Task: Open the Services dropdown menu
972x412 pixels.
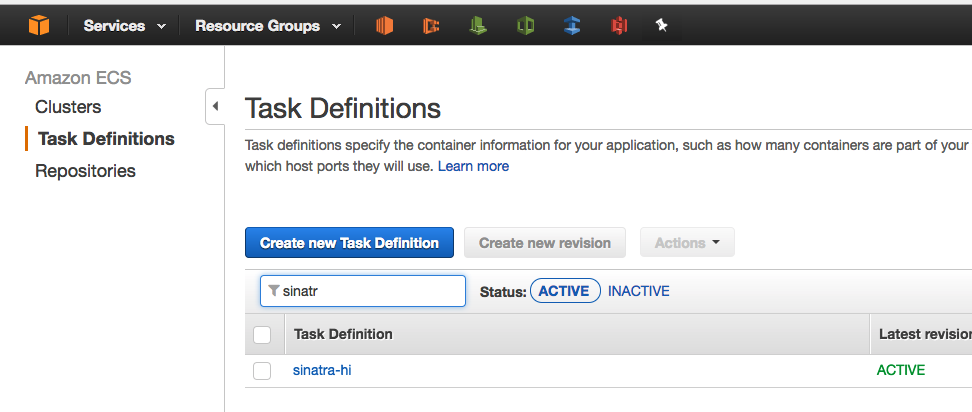Action: 125,26
